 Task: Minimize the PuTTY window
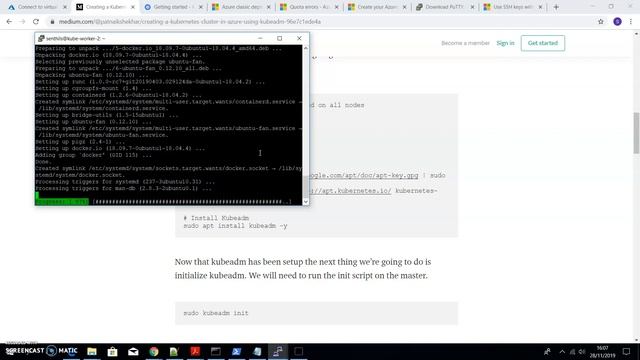pyautogui.click(x=260, y=38)
